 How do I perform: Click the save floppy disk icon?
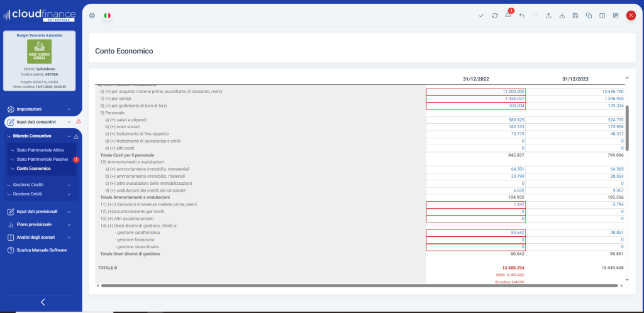(x=575, y=16)
